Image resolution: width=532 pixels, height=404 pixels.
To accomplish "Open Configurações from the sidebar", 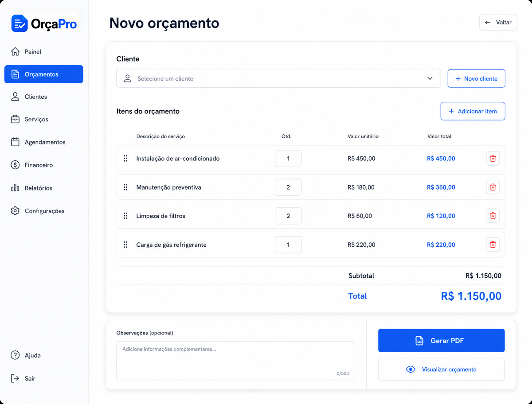I will (x=43, y=211).
